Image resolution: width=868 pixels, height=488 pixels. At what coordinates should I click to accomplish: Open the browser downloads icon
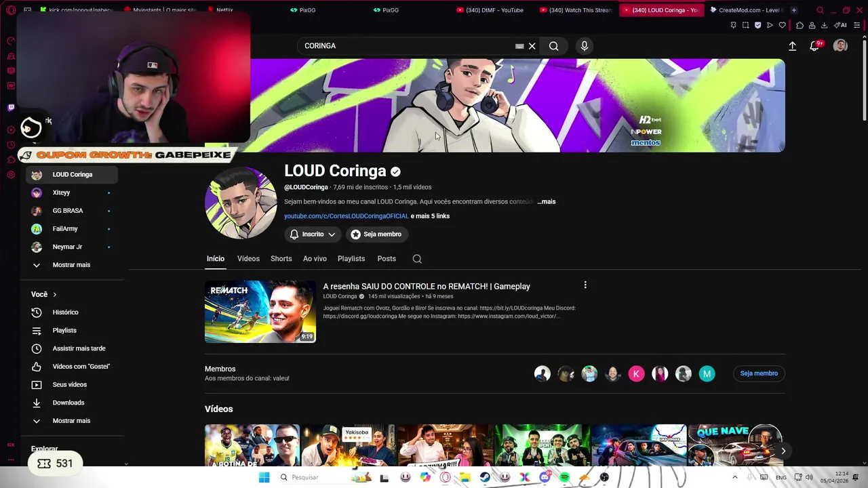point(824,25)
